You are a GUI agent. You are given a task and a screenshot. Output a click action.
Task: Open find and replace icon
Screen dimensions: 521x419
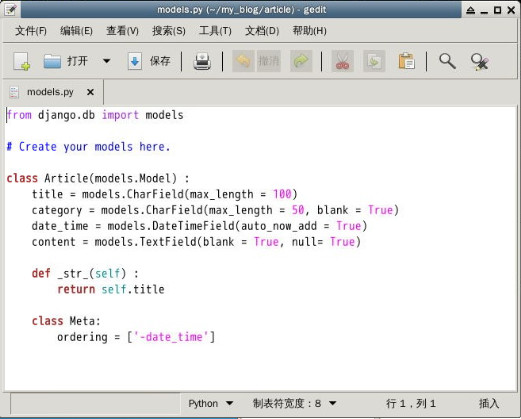coord(480,62)
